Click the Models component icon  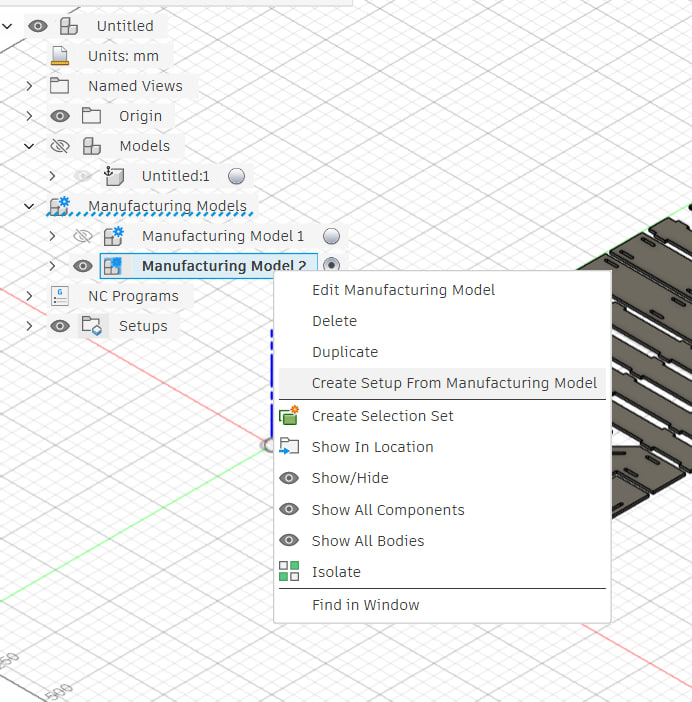tap(91, 146)
